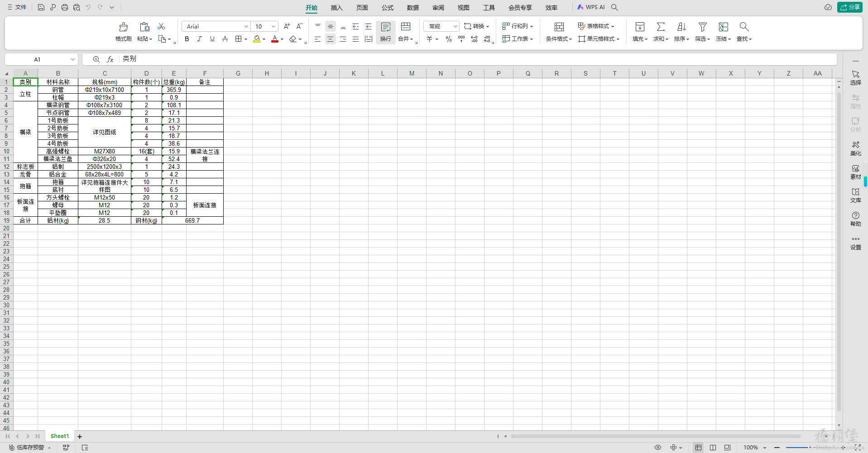The image size is (868, 453).
Task: Open the Name Box dropdown arrow
Action: pos(72,59)
